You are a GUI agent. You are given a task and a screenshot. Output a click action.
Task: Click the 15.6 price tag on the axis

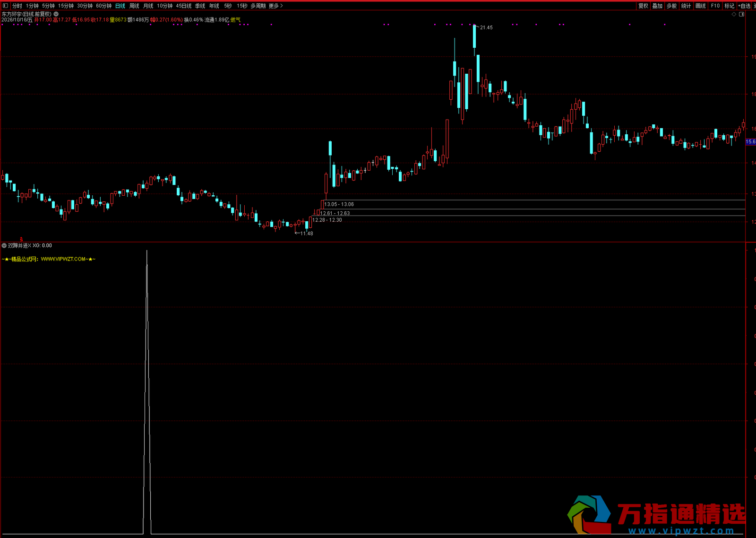[x=750, y=141]
